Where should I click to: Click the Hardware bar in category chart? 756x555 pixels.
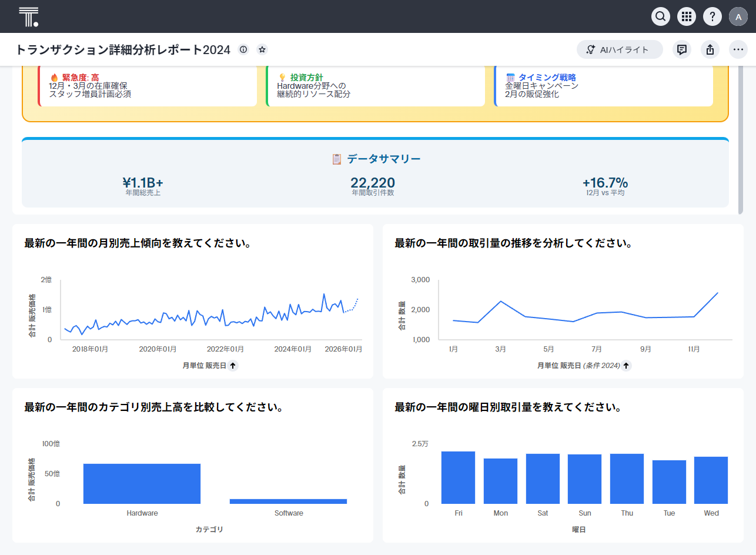tap(142, 484)
